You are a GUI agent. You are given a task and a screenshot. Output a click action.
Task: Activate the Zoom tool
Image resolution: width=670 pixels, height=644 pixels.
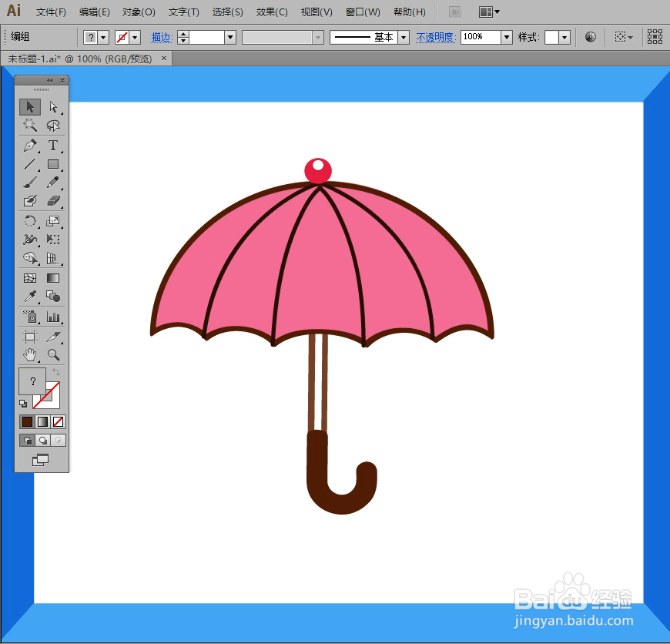(54, 355)
